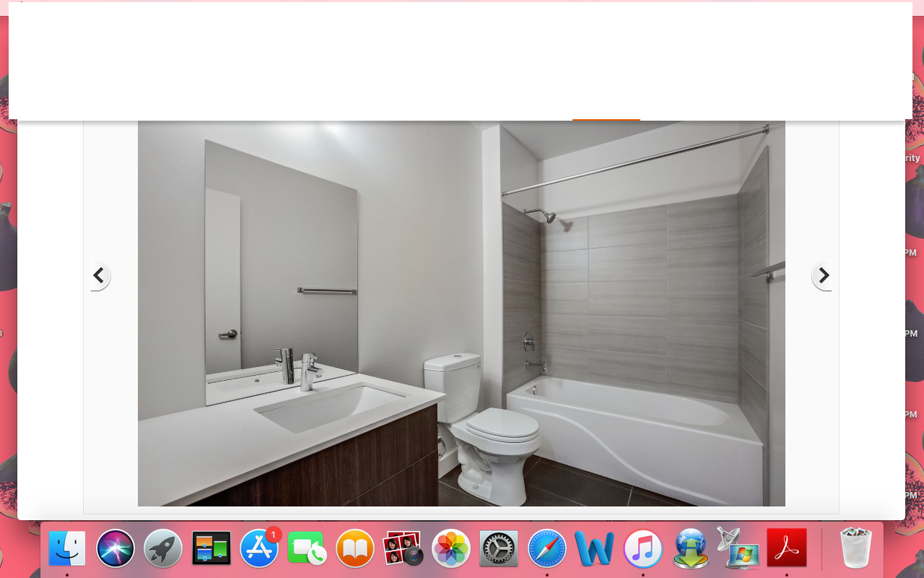924x578 pixels.
Task: Open the Photos app
Action: click(x=451, y=548)
